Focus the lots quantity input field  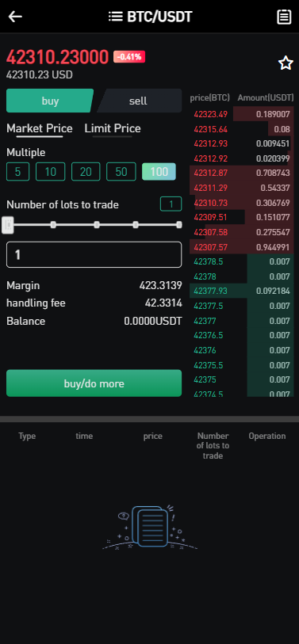(94, 254)
